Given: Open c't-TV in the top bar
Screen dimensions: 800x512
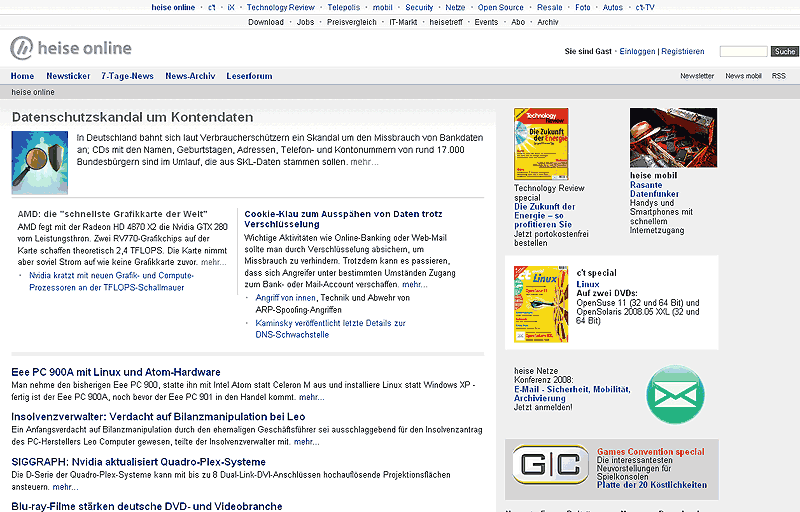Looking at the screenshot, I should pos(645,8).
